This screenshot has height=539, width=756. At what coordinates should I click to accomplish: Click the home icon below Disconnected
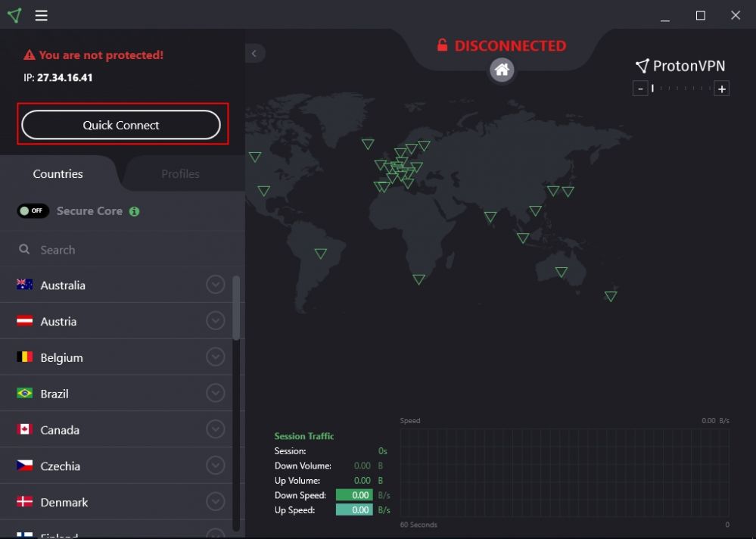(502, 70)
